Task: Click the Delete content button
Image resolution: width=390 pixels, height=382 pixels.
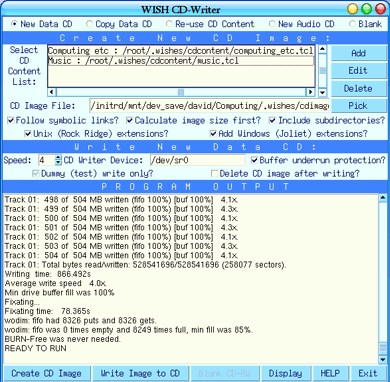Action: click(358, 88)
